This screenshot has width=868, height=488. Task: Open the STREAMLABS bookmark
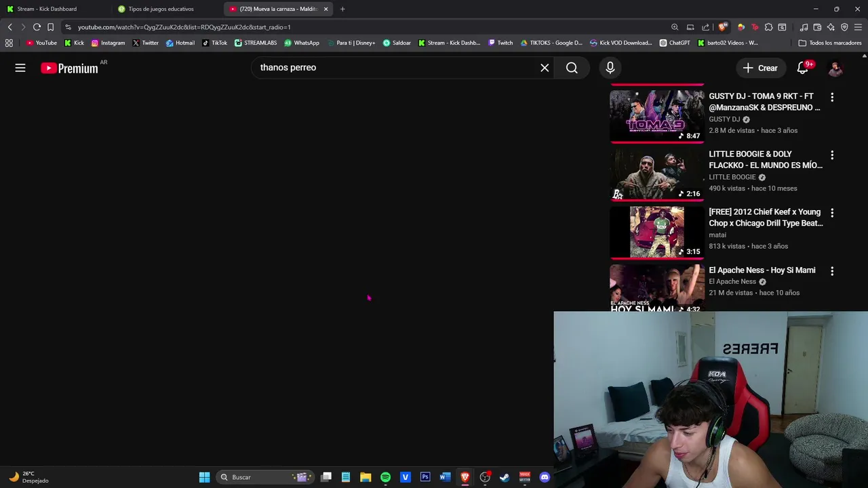pos(256,43)
